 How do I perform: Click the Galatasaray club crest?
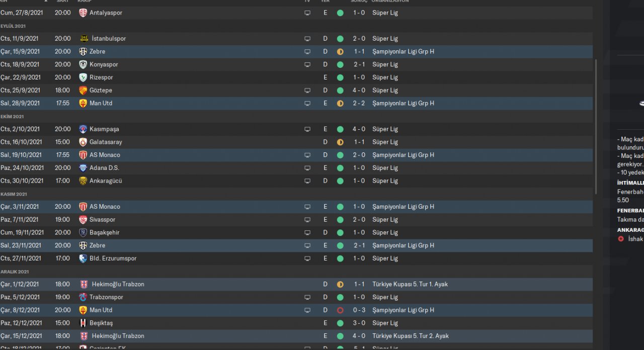(x=83, y=142)
